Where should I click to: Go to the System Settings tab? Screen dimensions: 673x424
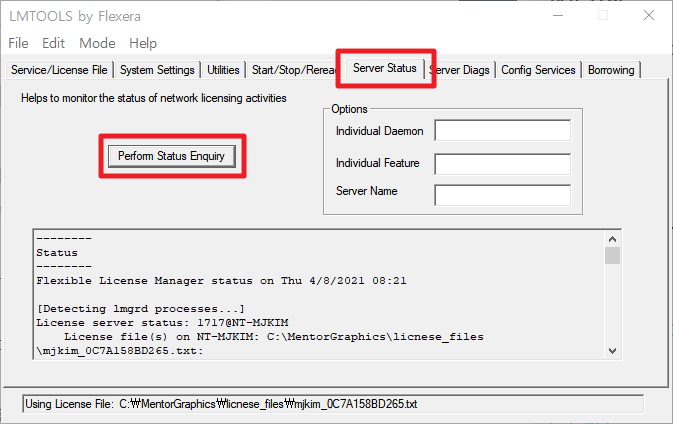pos(157,70)
